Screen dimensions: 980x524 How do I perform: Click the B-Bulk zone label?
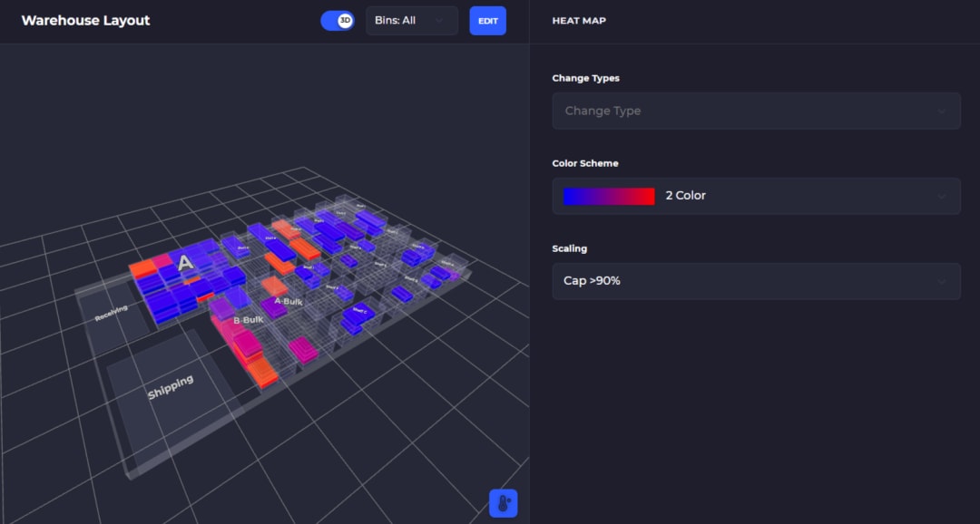248,320
